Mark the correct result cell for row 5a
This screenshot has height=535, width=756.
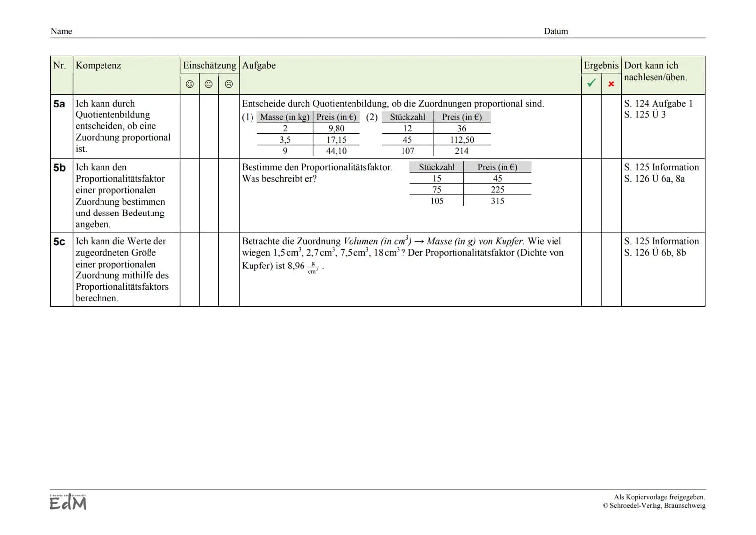591,126
